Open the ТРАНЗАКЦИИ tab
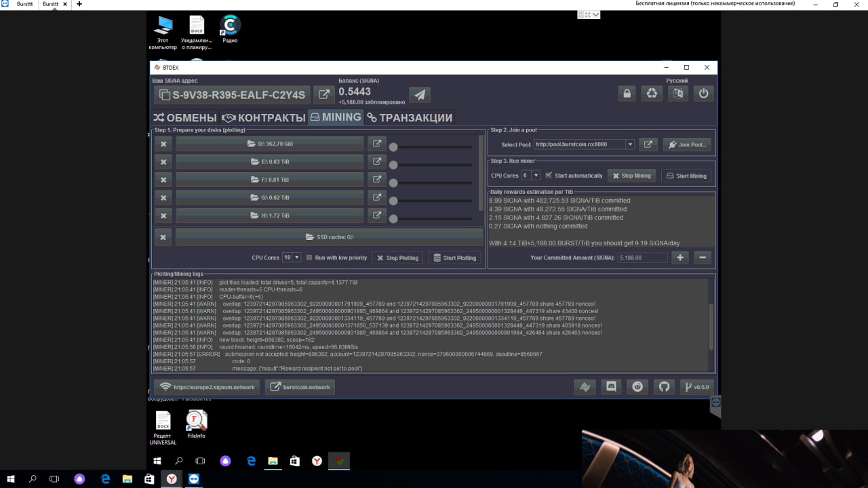Viewport: 868px width, 488px height. coord(409,117)
